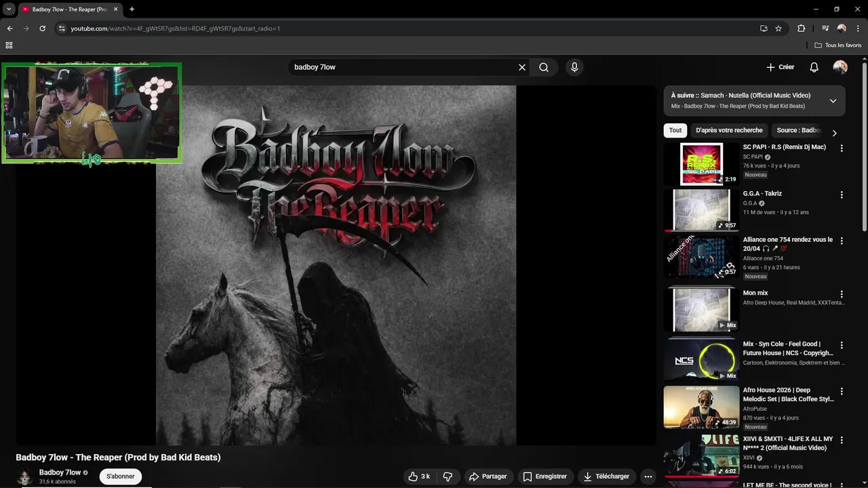
Task: Like the video with thumbs up
Action: click(x=418, y=476)
